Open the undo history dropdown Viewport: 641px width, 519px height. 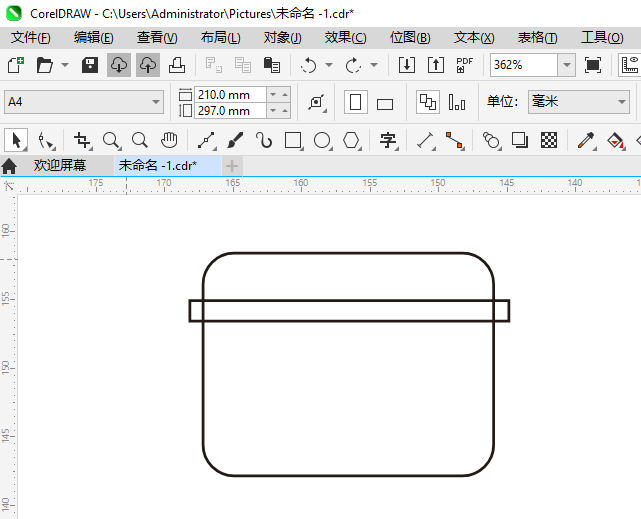coord(329,65)
